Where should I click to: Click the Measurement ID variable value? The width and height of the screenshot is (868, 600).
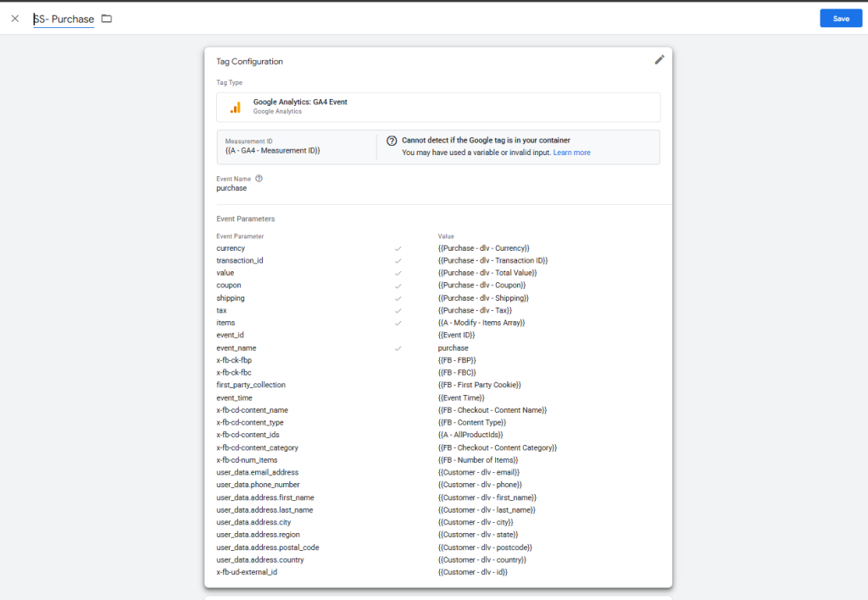[272, 151]
